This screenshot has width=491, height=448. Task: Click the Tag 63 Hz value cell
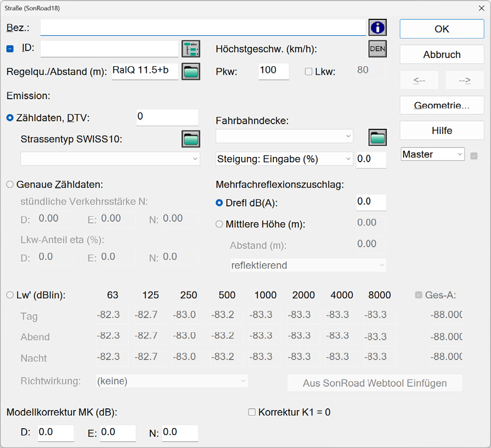coord(112,316)
